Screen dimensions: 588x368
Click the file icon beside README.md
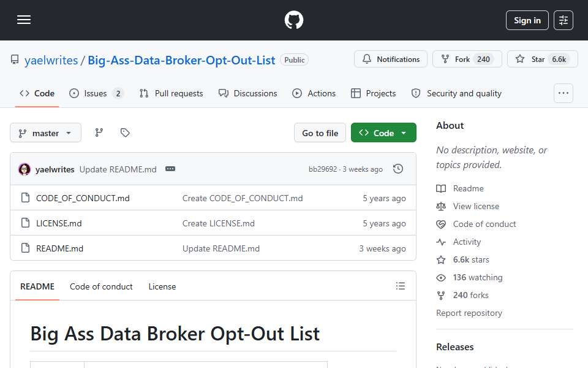click(26, 248)
